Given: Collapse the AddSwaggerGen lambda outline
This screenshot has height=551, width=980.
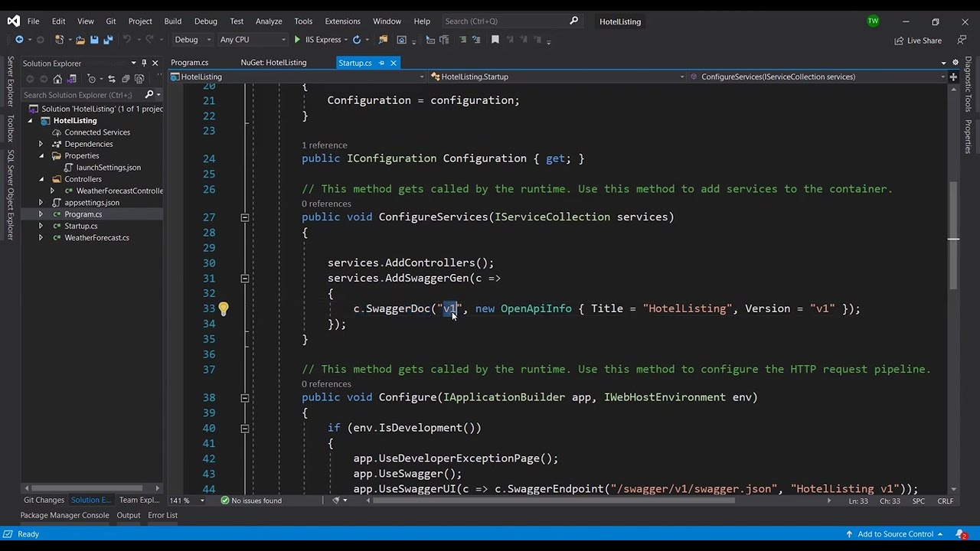Looking at the screenshot, I should [x=244, y=279].
